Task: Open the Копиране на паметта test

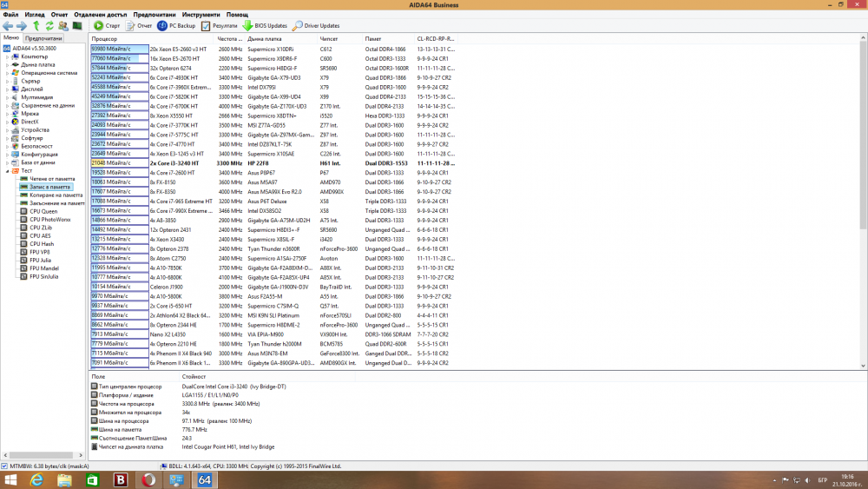Action: pyautogui.click(x=56, y=195)
